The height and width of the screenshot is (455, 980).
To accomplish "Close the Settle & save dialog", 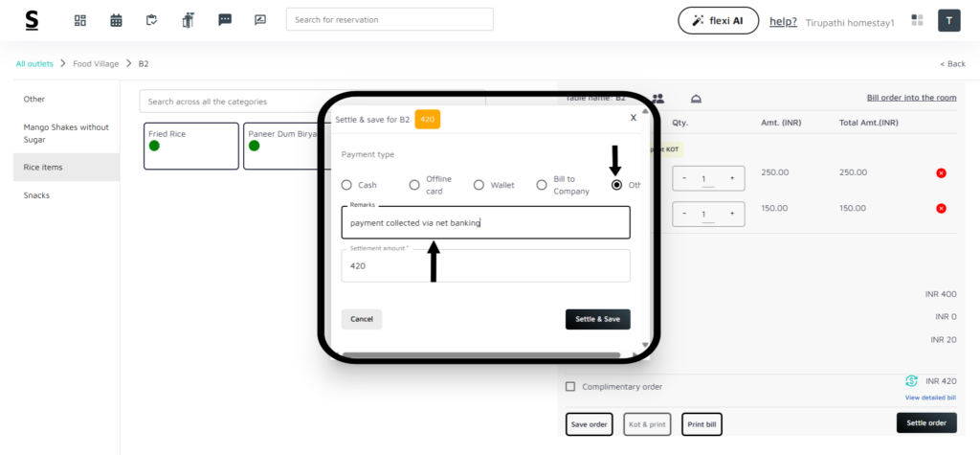I will click(x=633, y=118).
